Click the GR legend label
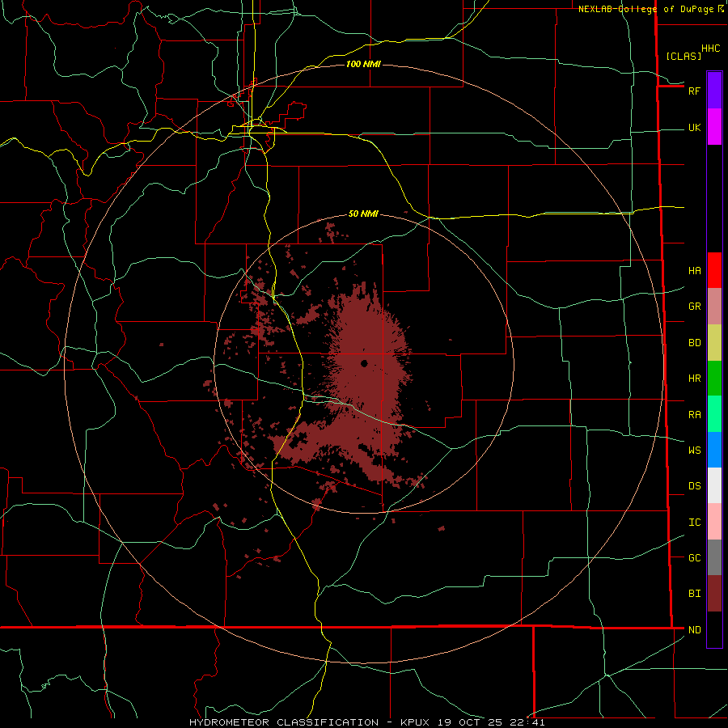This screenshot has width=728, height=728. coord(694,307)
